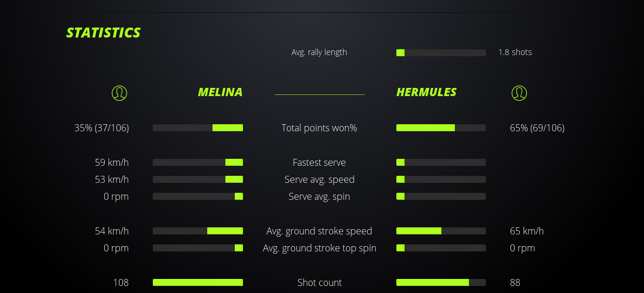644x293 pixels.
Task: Click Hermules' Serve avg. speed bar
Action: click(441, 179)
